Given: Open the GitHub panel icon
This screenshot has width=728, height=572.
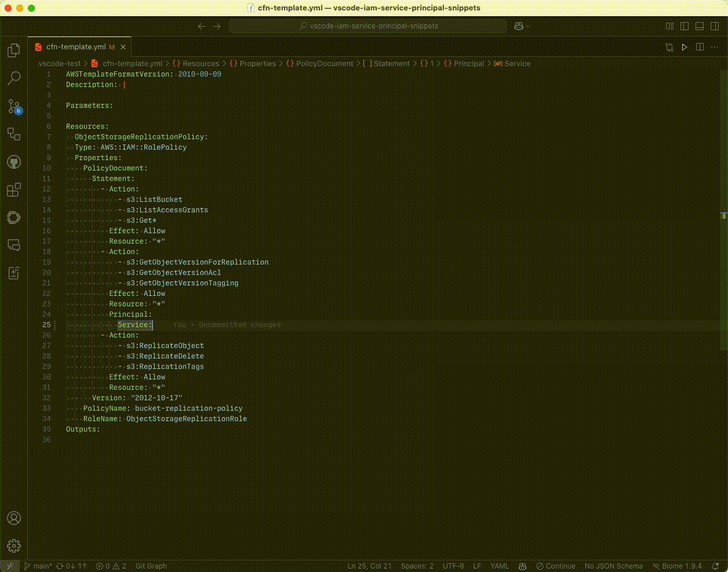Looking at the screenshot, I should pos(14,162).
